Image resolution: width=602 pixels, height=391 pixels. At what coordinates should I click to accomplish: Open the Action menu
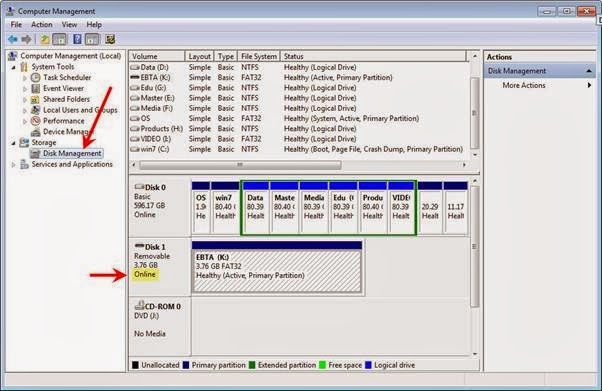coord(41,25)
